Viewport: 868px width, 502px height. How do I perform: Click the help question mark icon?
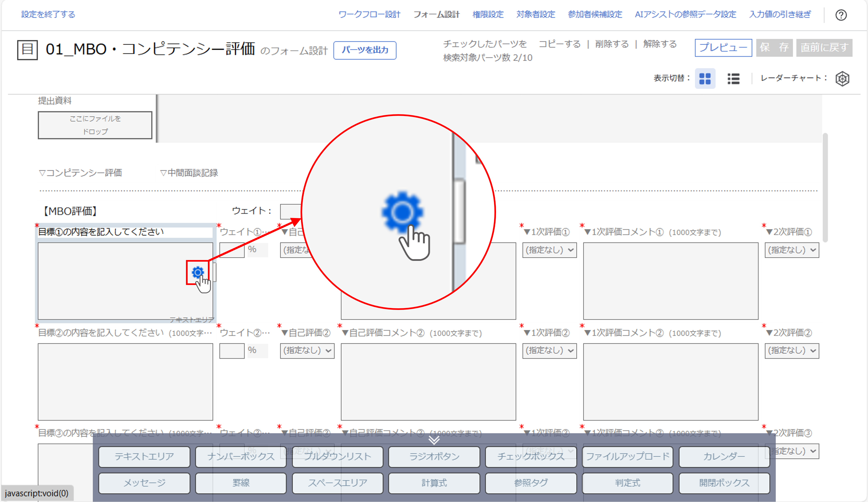click(x=841, y=15)
